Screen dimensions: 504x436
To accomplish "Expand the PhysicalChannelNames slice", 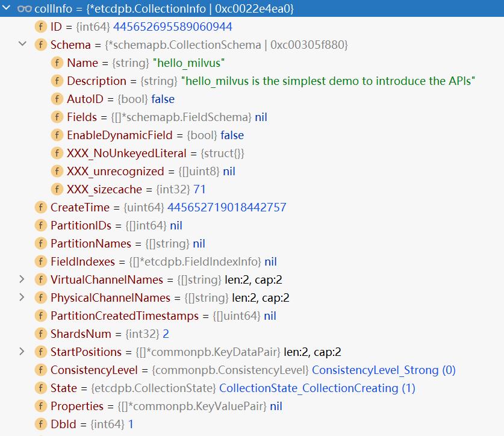I will tap(22, 297).
